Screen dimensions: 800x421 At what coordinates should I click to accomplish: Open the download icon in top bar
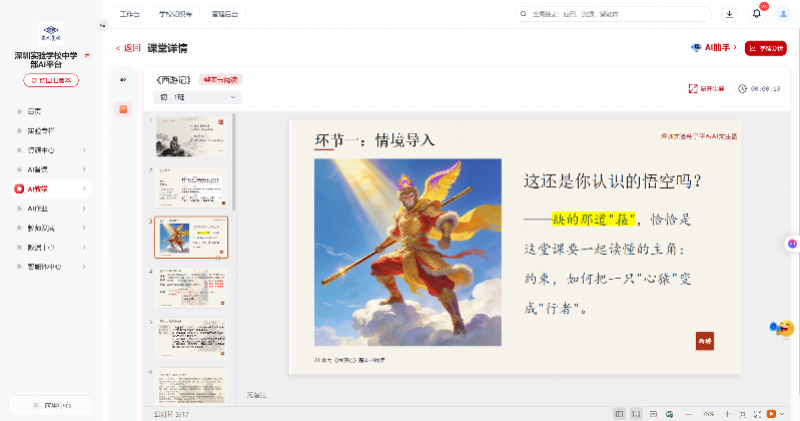pos(729,14)
